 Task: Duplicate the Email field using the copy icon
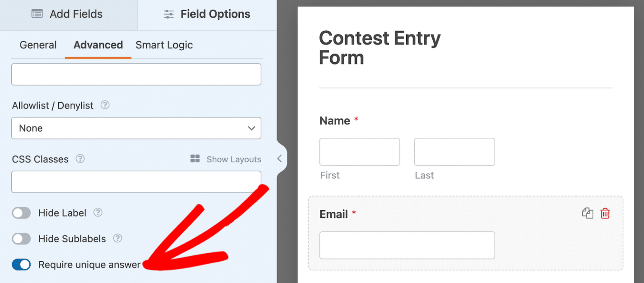[x=588, y=214]
